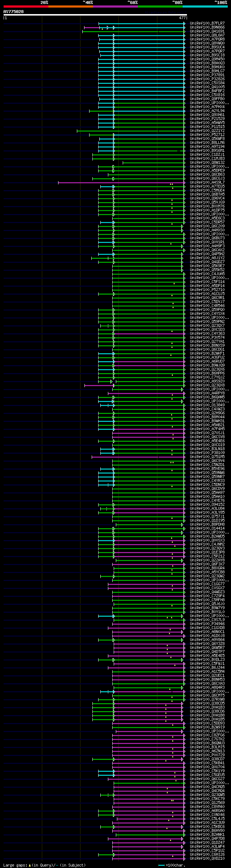Open the UniRef100_A4S9L7 hit name

[207, 182]
